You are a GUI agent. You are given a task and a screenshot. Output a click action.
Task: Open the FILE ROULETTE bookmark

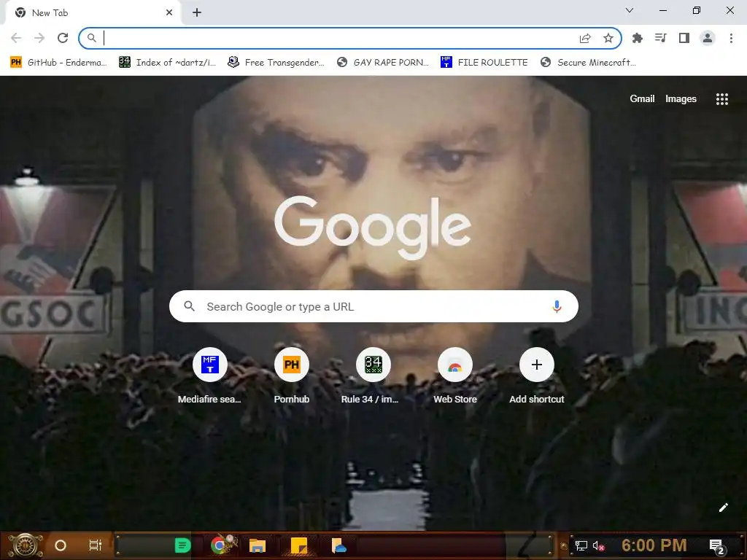point(484,63)
